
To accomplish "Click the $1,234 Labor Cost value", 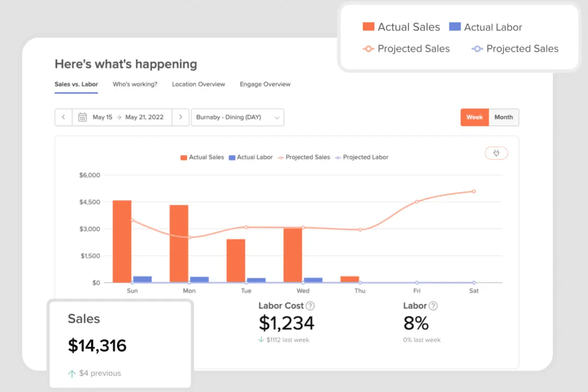I will pyautogui.click(x=287, y=323).
